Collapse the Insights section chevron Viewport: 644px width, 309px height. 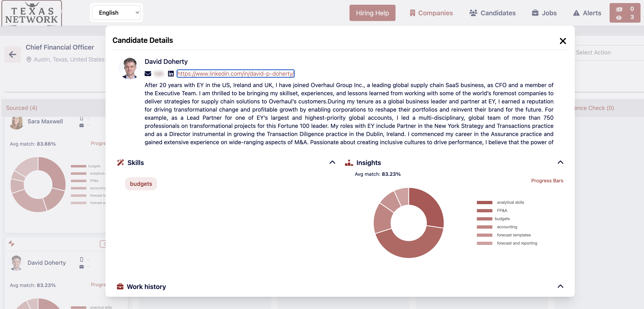560,162
